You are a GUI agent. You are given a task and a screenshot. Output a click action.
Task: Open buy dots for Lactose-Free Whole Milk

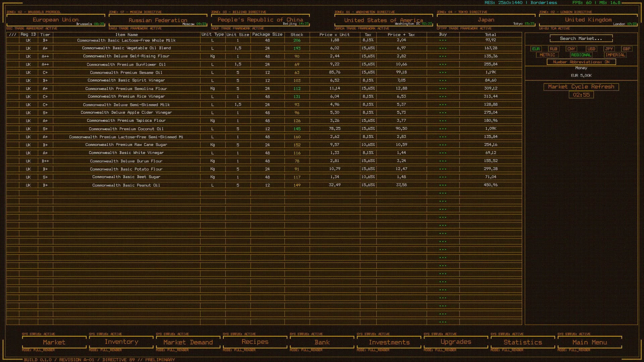pyautogui.click(x=443, y=40)
